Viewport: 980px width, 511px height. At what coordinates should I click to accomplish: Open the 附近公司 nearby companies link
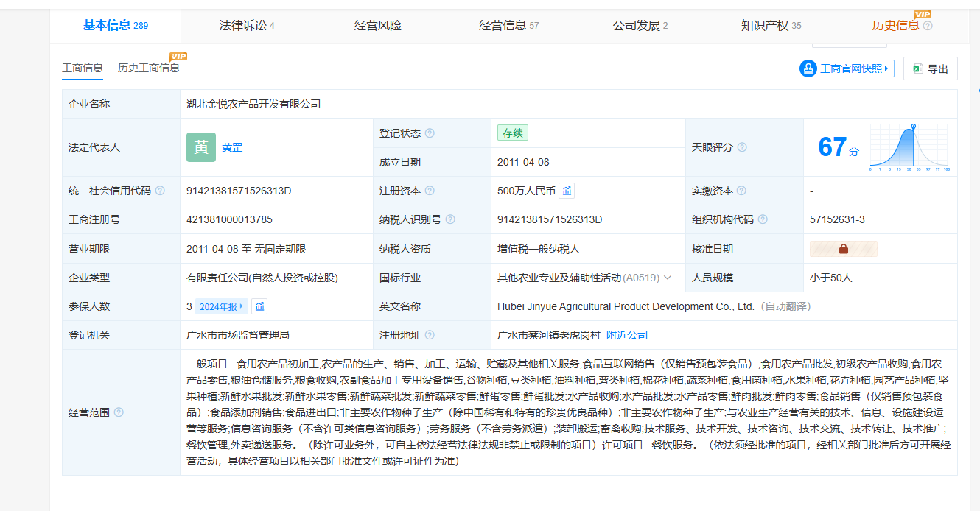coord(626,335)
